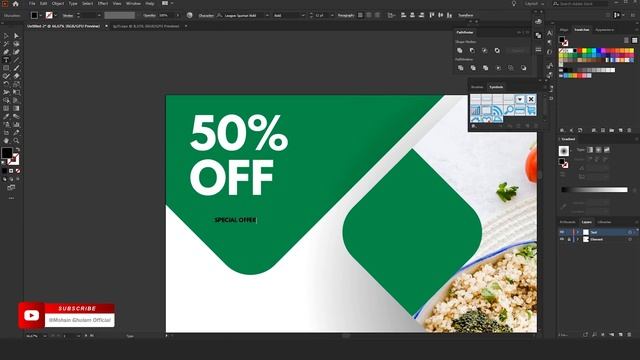Click Minus Back in Pathfinders row

(x=524, y=68)
